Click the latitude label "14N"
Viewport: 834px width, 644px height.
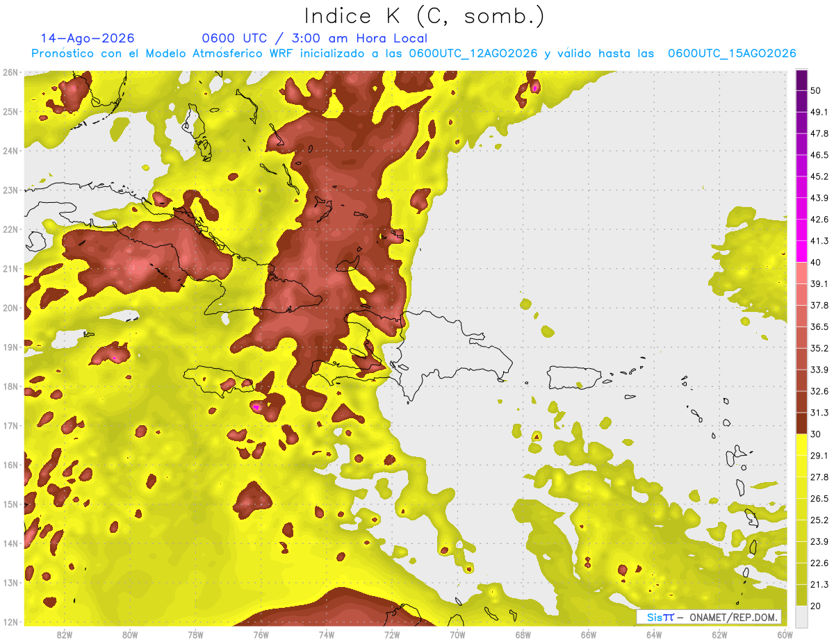[10, 543]
